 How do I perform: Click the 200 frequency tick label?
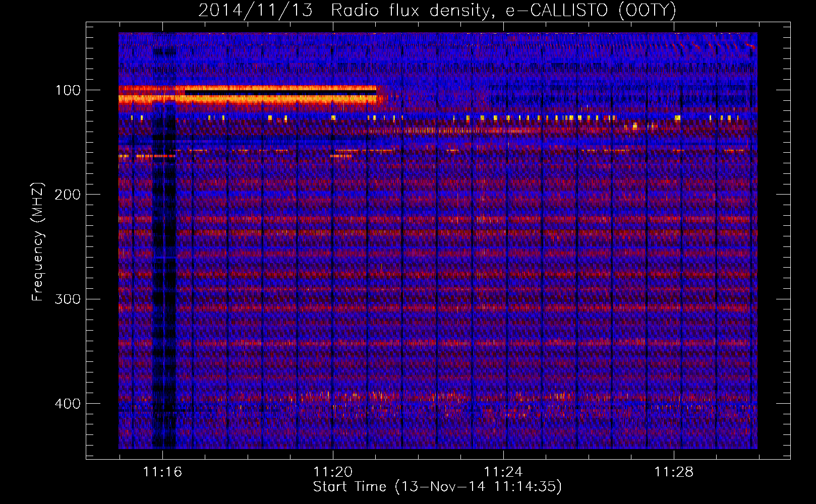68,195
